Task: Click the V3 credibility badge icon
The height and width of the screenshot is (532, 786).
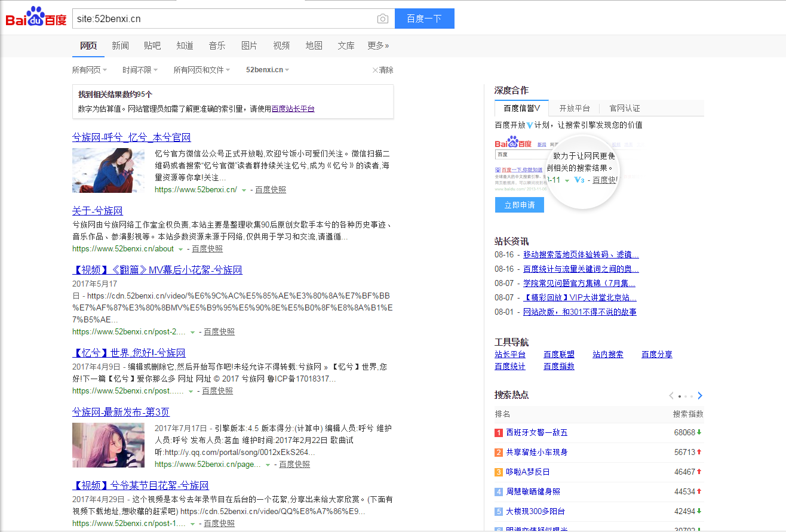Action: click(x=579, y=180)
